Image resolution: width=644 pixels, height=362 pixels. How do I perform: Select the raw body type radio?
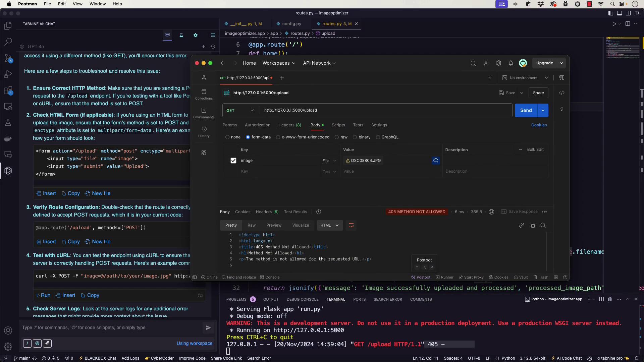coord(337,137)
